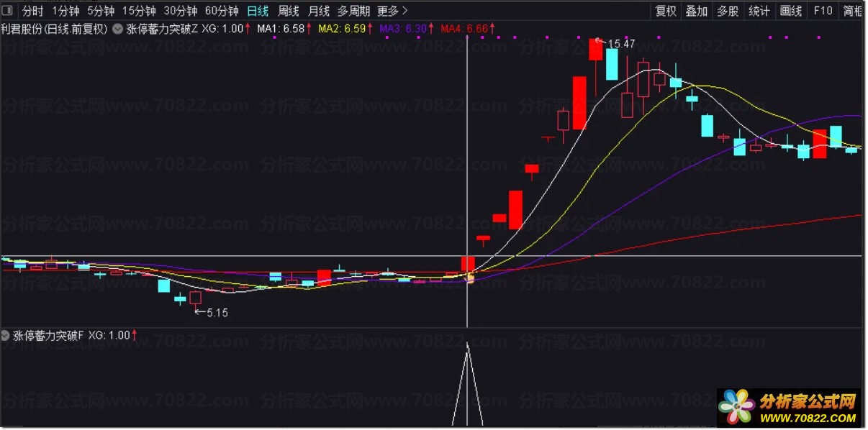Click the red MA4: 6.66 label
The image size is (868, 430).
coord(464,29)
